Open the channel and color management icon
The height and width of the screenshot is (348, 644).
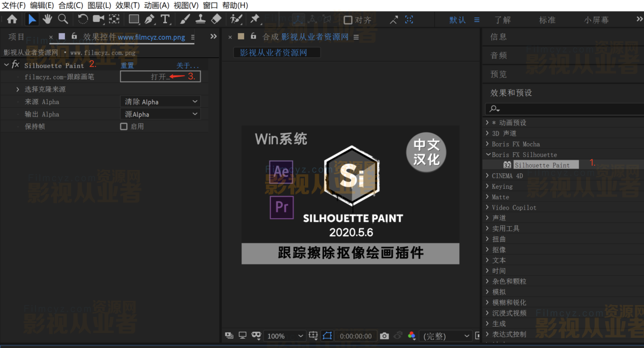point(412,336)
